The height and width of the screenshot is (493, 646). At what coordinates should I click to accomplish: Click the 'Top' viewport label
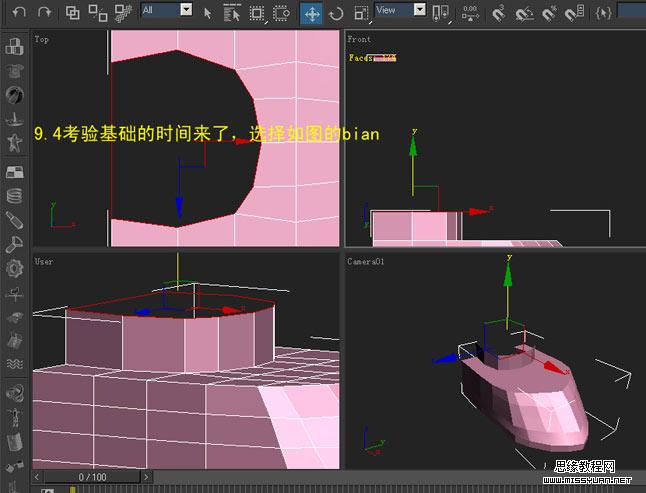tap(41, 40)
